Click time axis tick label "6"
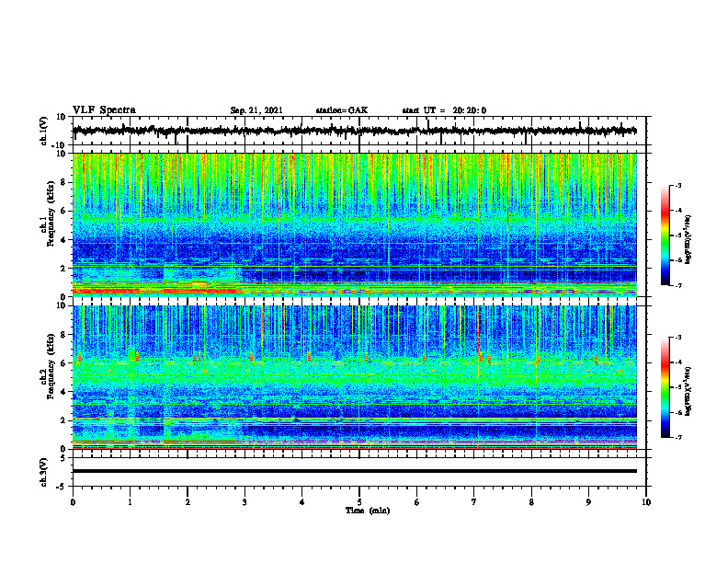The width and height of the screenshot is (728, 563). click(417, 502)
